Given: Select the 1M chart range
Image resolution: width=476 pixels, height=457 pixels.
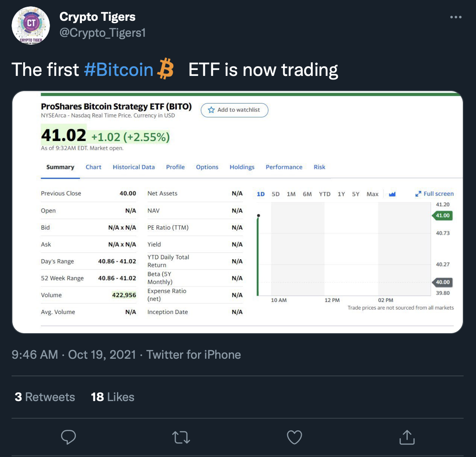Looking at the screenshot, I should (x=291, y=194).
